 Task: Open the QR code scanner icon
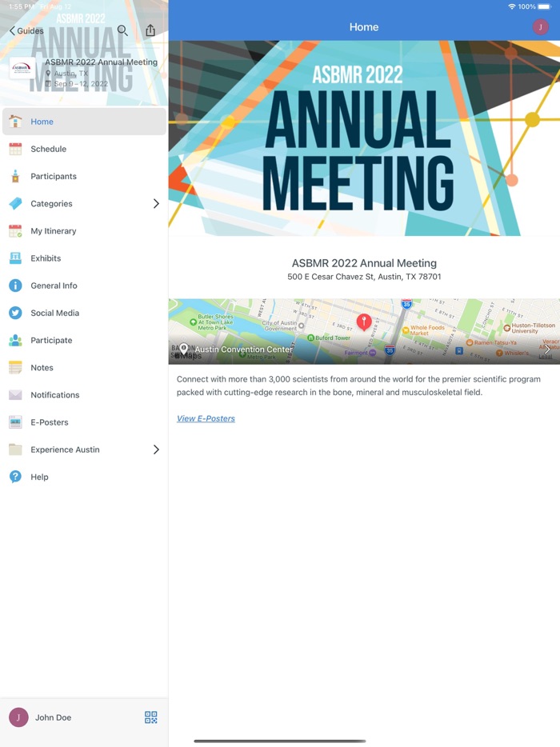click(150, 717)
